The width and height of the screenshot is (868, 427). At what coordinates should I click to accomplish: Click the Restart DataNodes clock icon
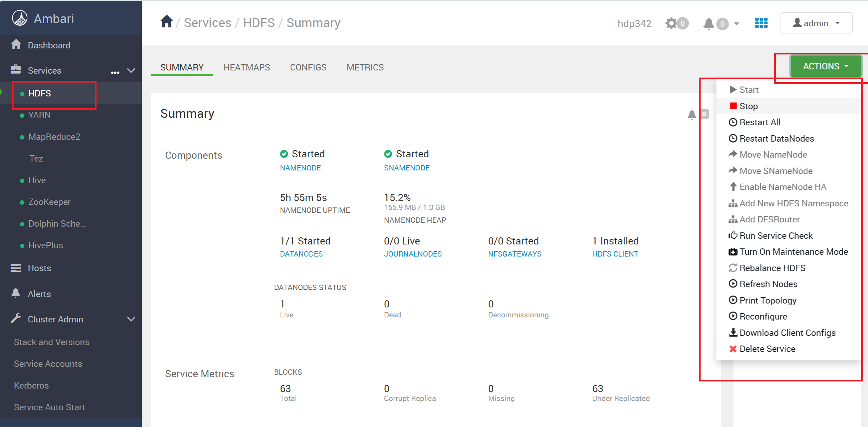coord(733,138)
